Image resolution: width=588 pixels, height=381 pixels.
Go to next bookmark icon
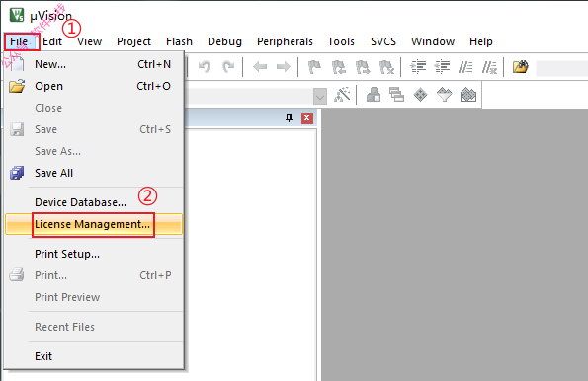click(x=363, y=67)
